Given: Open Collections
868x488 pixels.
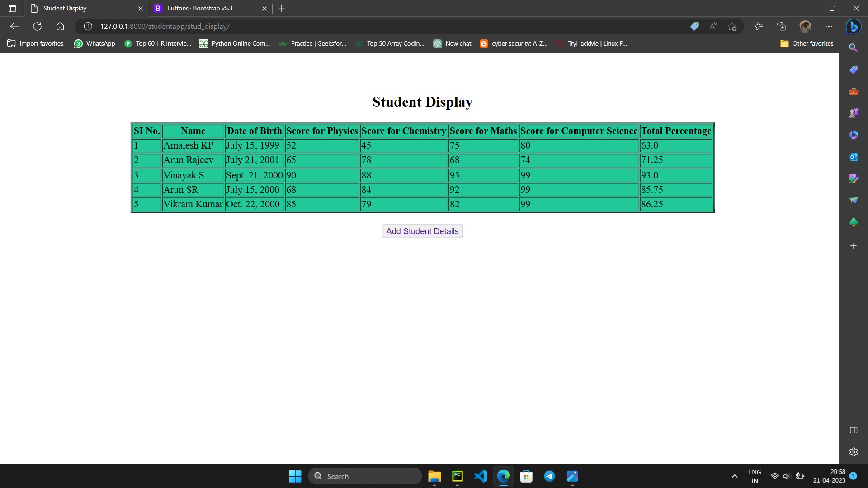Looking at the screenshot, I should [x=781, y=26].
